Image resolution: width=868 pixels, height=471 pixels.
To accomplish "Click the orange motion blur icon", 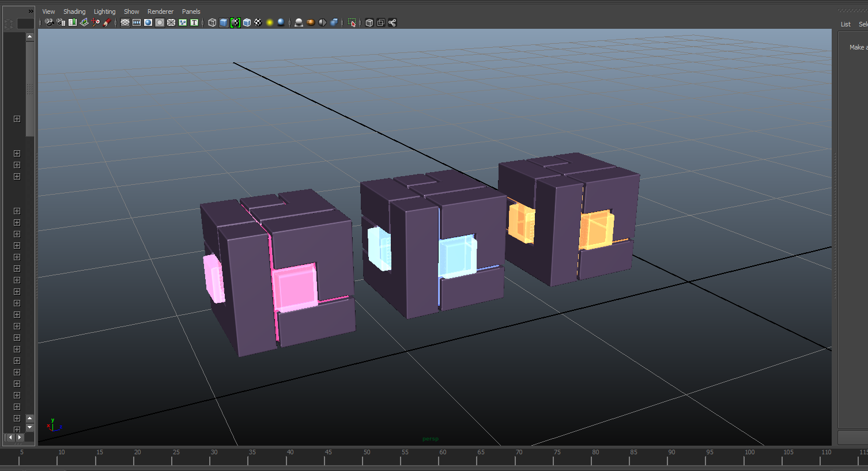I will 311,22.
